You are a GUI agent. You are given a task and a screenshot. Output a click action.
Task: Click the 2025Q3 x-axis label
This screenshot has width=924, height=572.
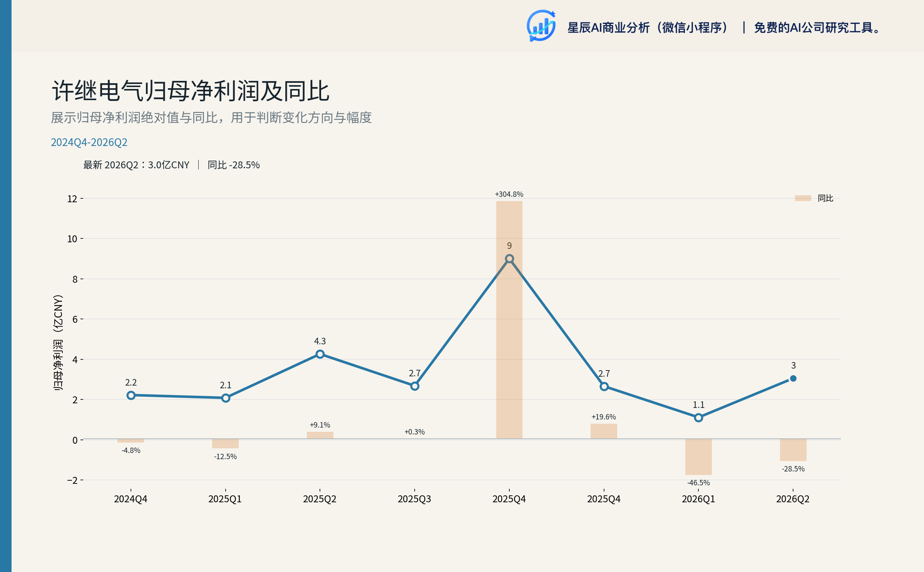coord(415,499)
